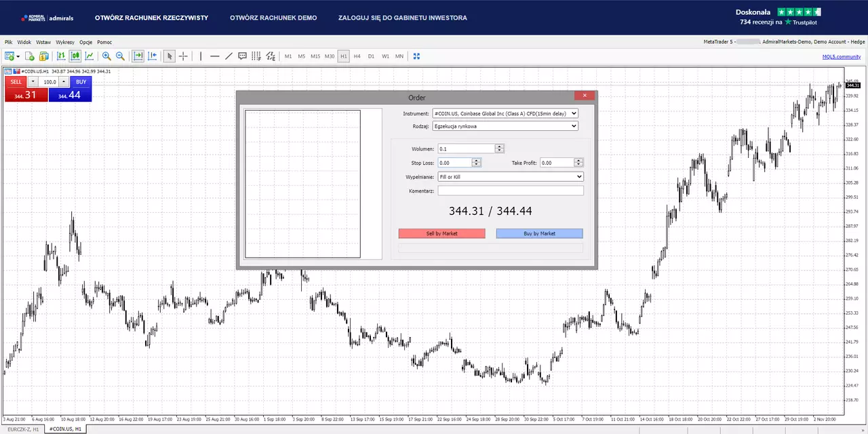Zoom out on the chart
Screen dimensions: 868x434
coord(120,56)
